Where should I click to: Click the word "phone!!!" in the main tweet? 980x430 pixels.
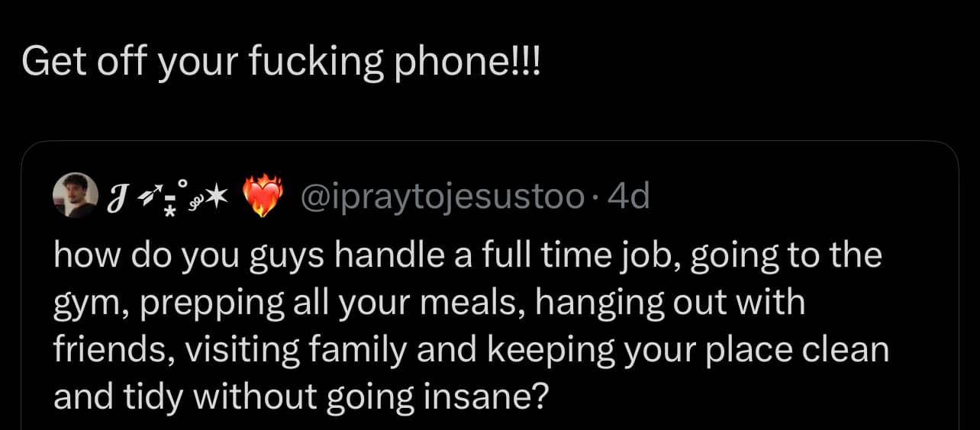click(466, 61)
